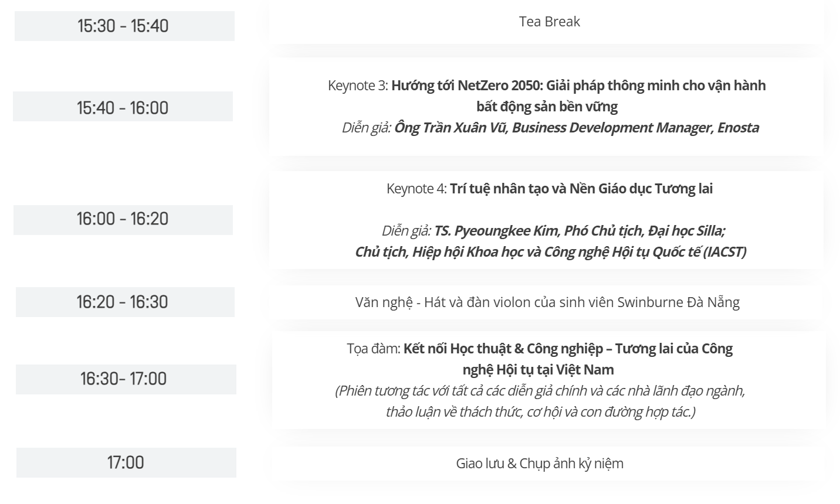Click the 16:00 - 16:20 time slot
Viewport: 840px width, 504px height.
point(123,219)
